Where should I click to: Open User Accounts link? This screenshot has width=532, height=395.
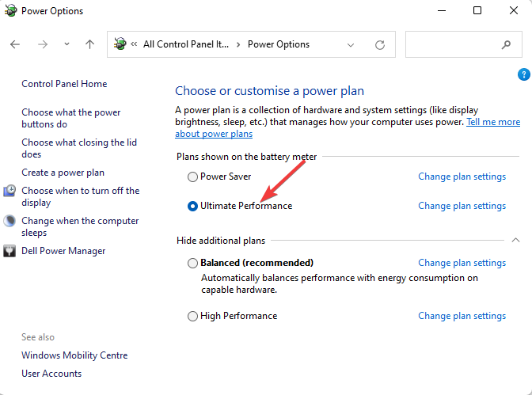point(51,374)
